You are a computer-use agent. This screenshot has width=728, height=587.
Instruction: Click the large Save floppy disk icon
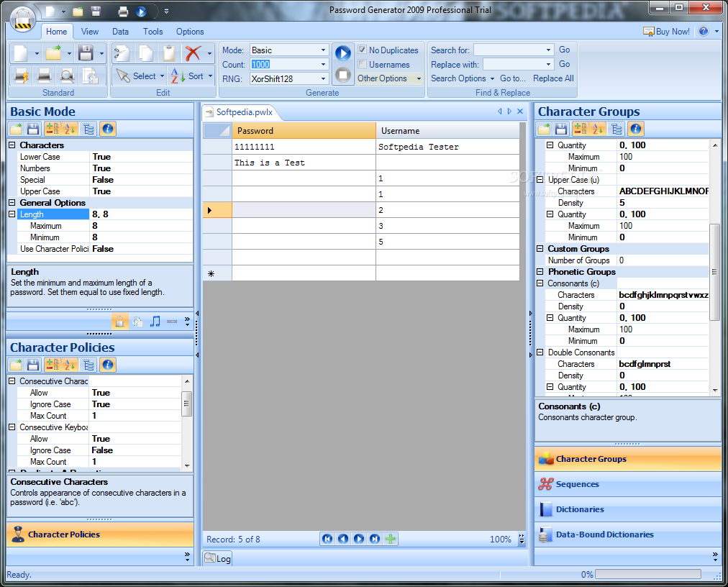pos(86,53)
